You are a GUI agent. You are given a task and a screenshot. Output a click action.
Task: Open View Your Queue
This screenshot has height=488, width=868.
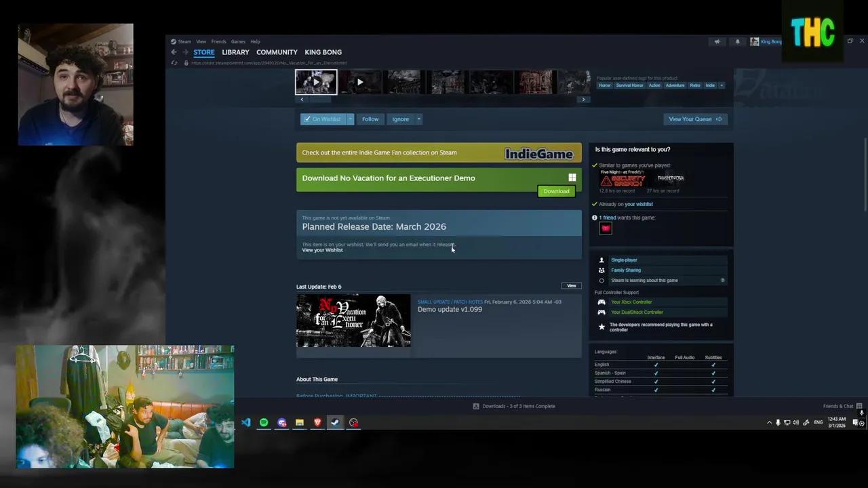pyautogui.click(x=695, y=119)
